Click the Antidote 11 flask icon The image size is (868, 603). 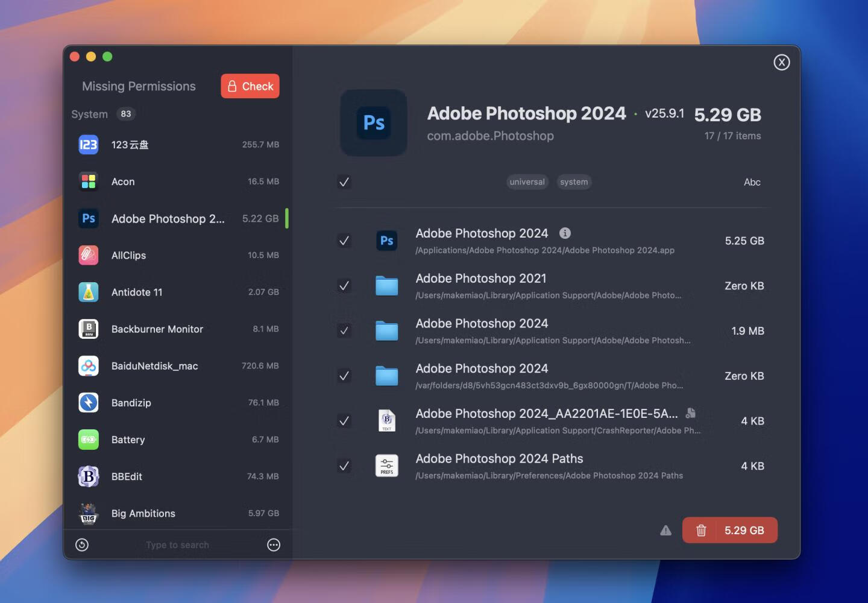[89, 292]
